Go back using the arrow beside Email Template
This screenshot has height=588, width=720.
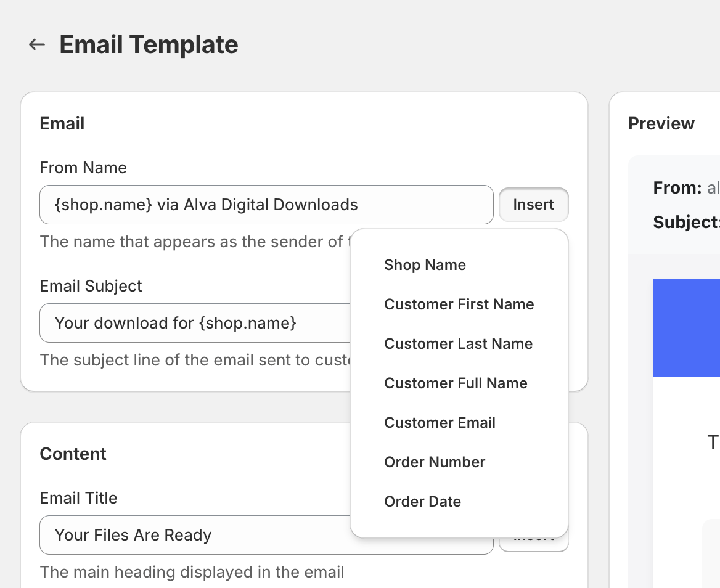click(x=37, y=44)
